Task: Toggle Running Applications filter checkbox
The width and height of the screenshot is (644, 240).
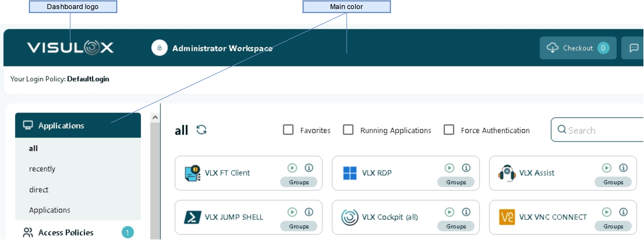Action: click(348, 130)
